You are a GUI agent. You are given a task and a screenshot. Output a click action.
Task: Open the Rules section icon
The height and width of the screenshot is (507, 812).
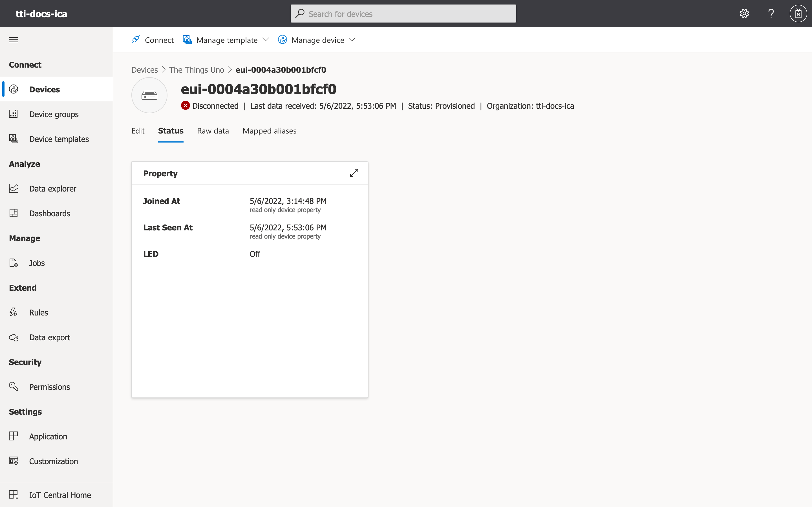coord(15,312)
